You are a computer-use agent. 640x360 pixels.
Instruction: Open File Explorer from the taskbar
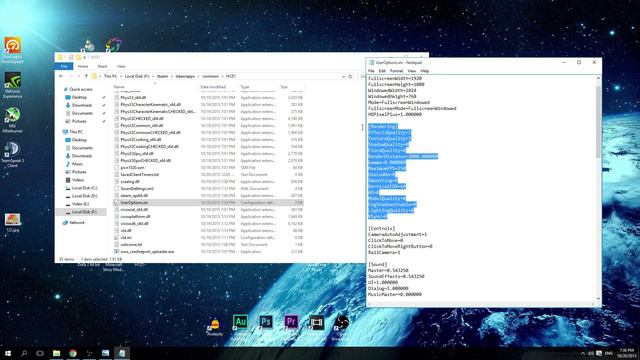pyautogui.click(x=56, y=353)
